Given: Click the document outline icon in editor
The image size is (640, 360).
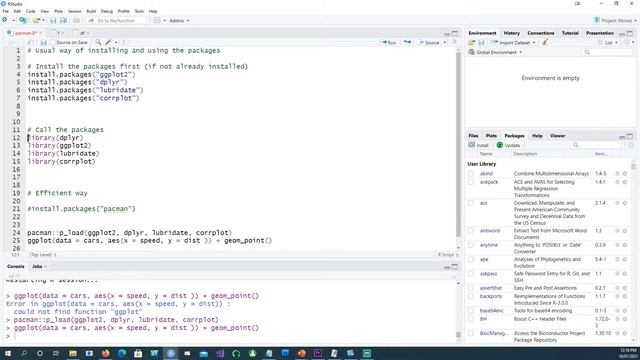Looking at the screenshot, I should [454, 42].
